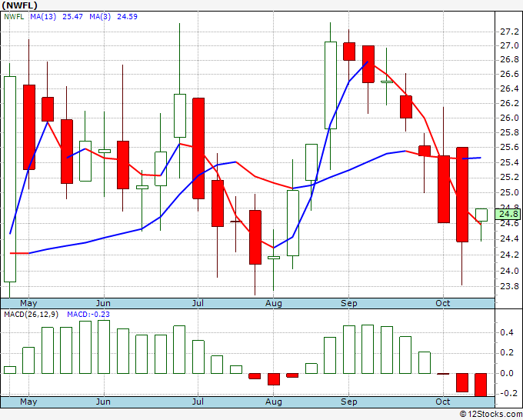Select the 26.6 price axis label
This screenshot has width=523, height=420.
coord(509,74)
